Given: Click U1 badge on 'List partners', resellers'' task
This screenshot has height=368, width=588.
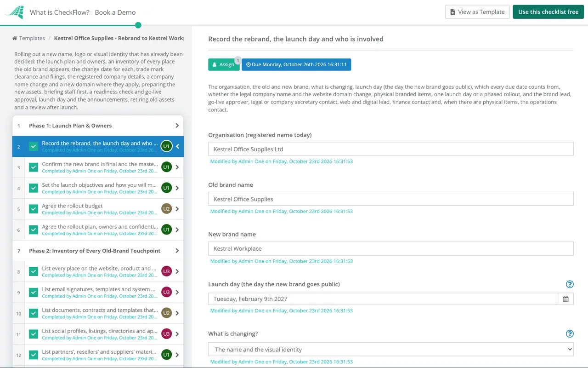Looking at the screenshot, I should pyautogui.click(x=166, y=355).
